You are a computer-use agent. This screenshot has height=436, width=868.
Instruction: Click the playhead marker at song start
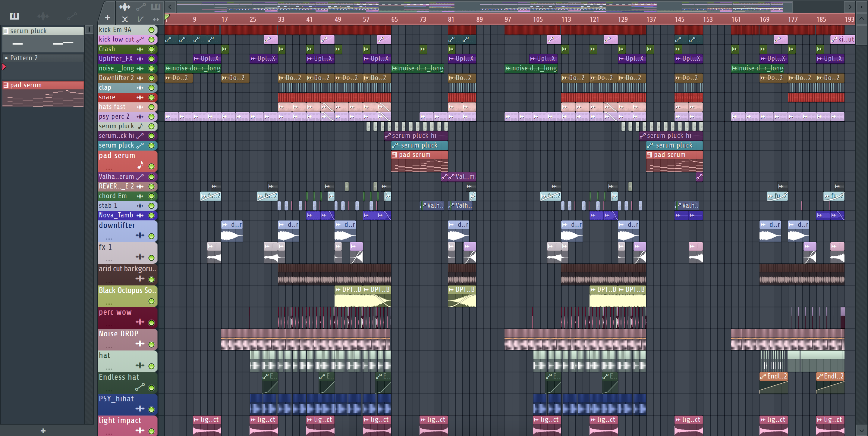pyautogui.click(x=167, y=17)
